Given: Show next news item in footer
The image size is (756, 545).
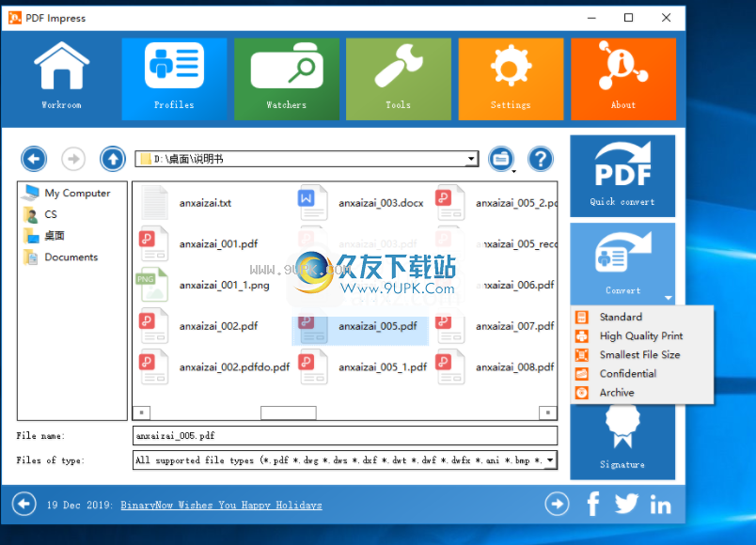Looking at the screenshot, I should (x=557, y=504).
